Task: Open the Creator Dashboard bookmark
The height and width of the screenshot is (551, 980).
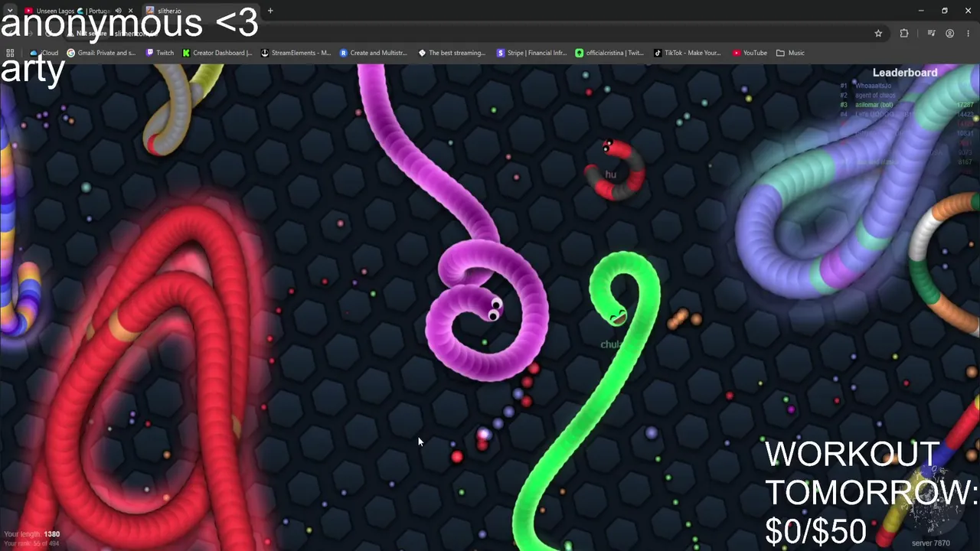Action: pos(217,53)
